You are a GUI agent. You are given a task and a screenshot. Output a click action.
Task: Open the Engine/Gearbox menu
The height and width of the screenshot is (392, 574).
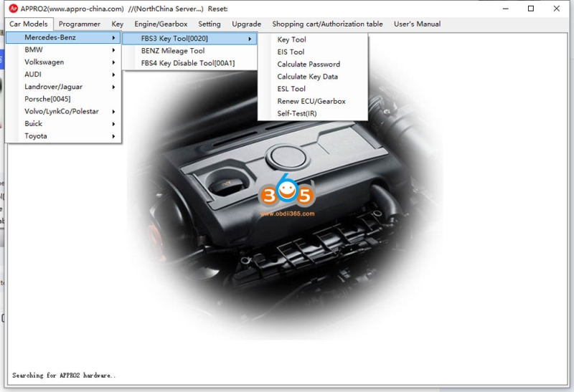161,24
